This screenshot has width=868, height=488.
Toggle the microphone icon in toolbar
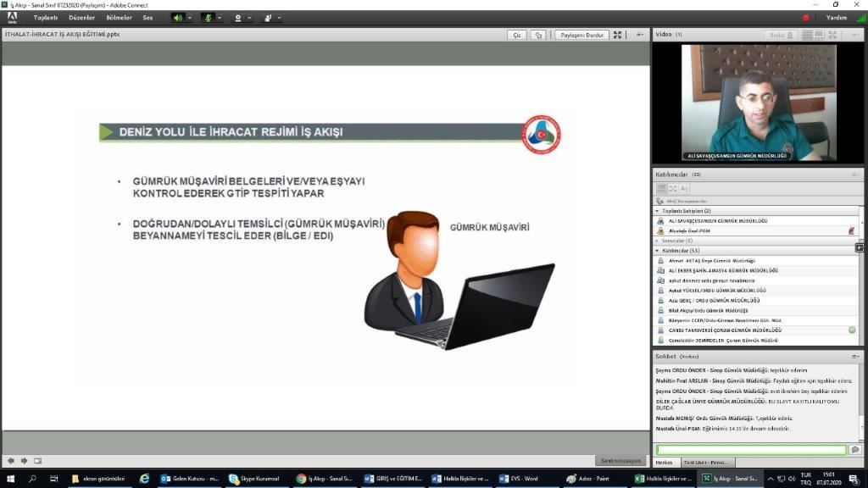point(208,17)
